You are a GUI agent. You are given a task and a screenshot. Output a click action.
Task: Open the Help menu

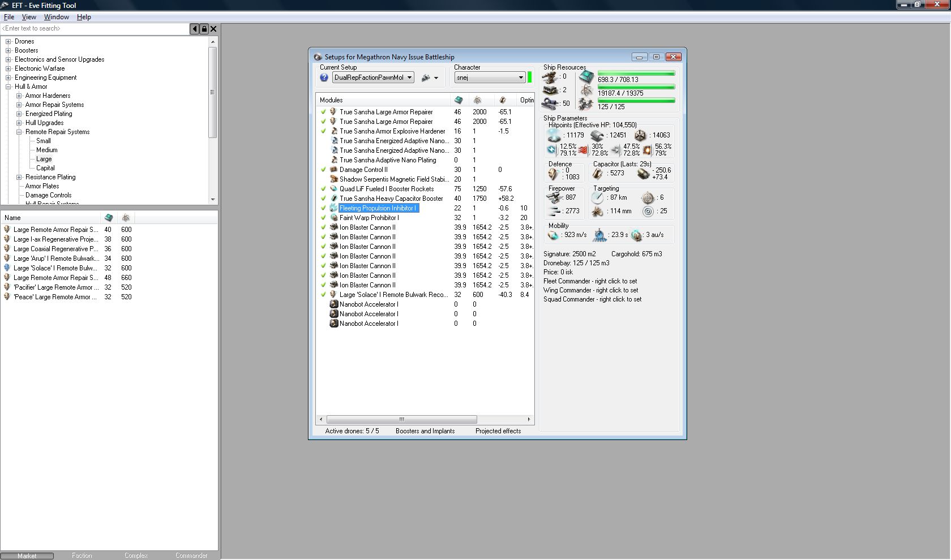(x=84, y=17)
